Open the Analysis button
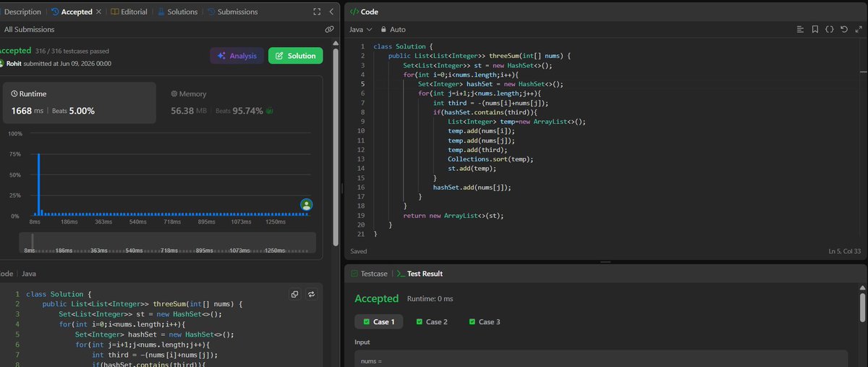Image resolution: width=868 pixels, height=367 pixels. (237, 56)
